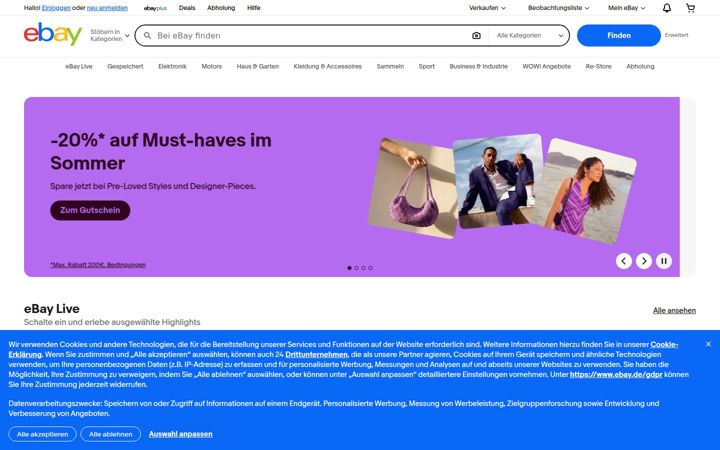
Task: Click Alle akzeptieren cookie button
Action: pyautogui.click(x=42, y=434)
